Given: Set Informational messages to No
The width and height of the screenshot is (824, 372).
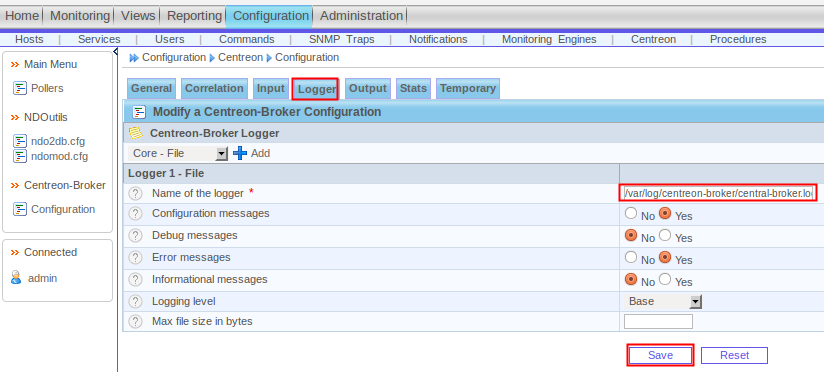Looking at the screenshot, I should (x=631, y=279).
